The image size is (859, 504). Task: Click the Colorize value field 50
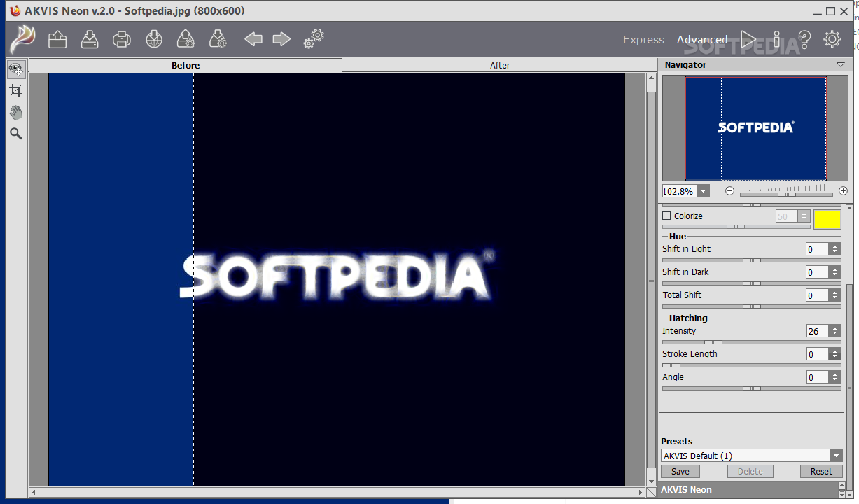787,216
